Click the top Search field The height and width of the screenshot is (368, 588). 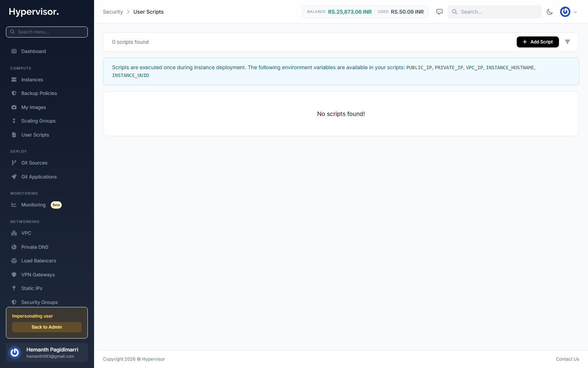[494, 12]
